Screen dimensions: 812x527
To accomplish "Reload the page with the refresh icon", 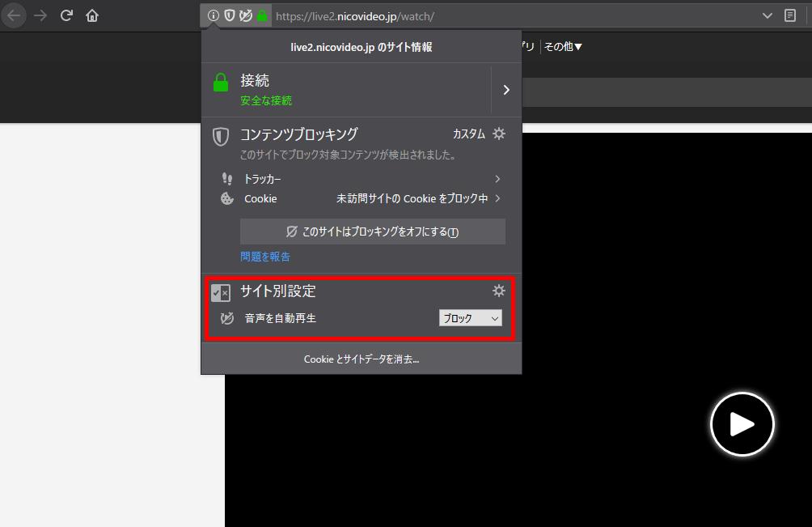I will coord(66,15).
